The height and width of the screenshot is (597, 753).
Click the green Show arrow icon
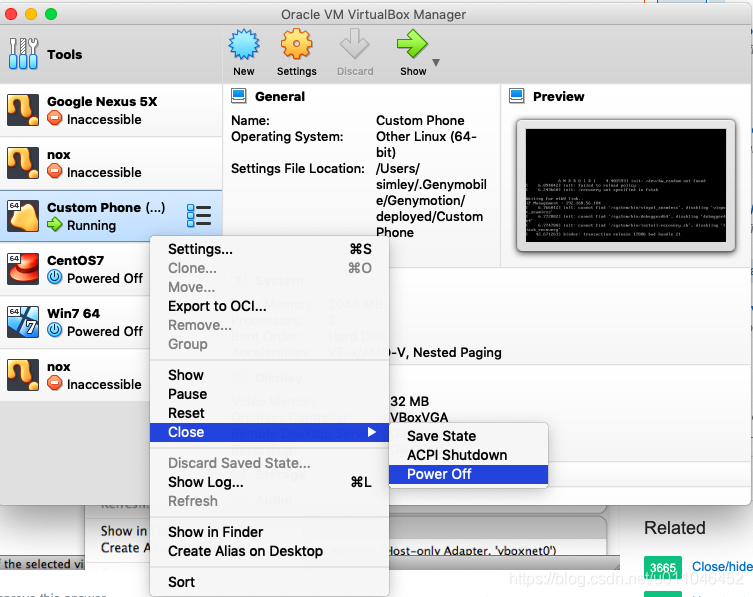[x=412, y=44]
